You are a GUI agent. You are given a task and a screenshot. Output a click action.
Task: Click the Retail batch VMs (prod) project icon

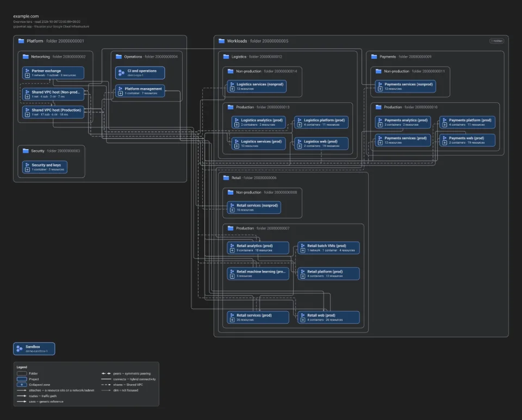coord(303,245)
